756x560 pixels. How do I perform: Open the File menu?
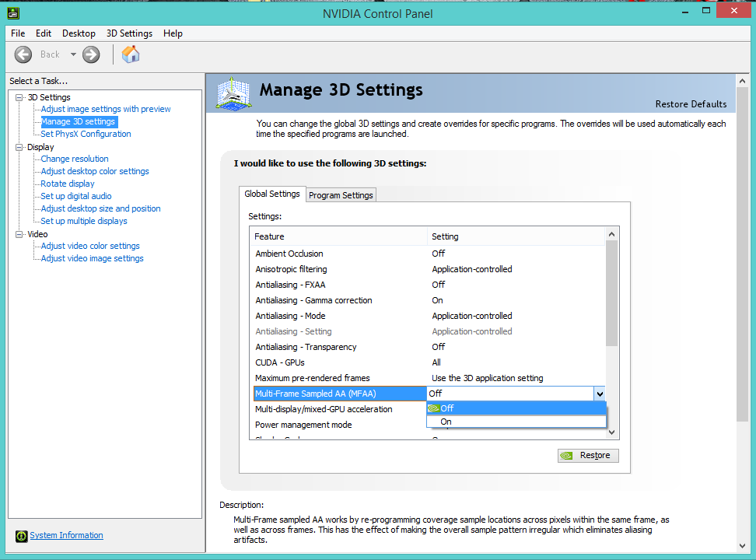(18, 33)
